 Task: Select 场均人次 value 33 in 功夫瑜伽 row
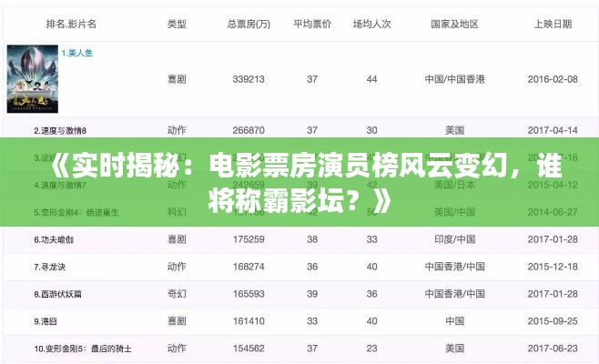click(x=371, y=239)
